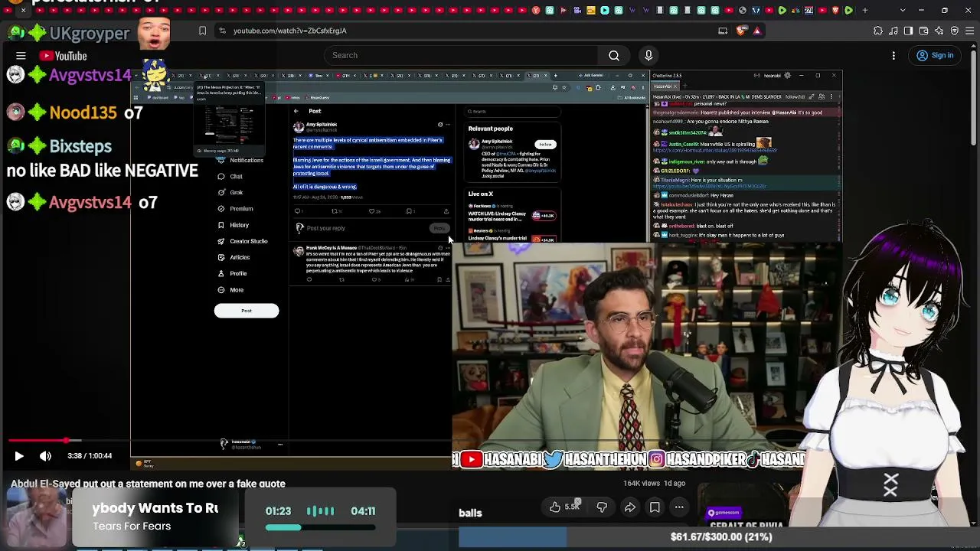This screenshot has height=551, width=980.
Task: Sign in to YouTube
Action: (936, 55)
